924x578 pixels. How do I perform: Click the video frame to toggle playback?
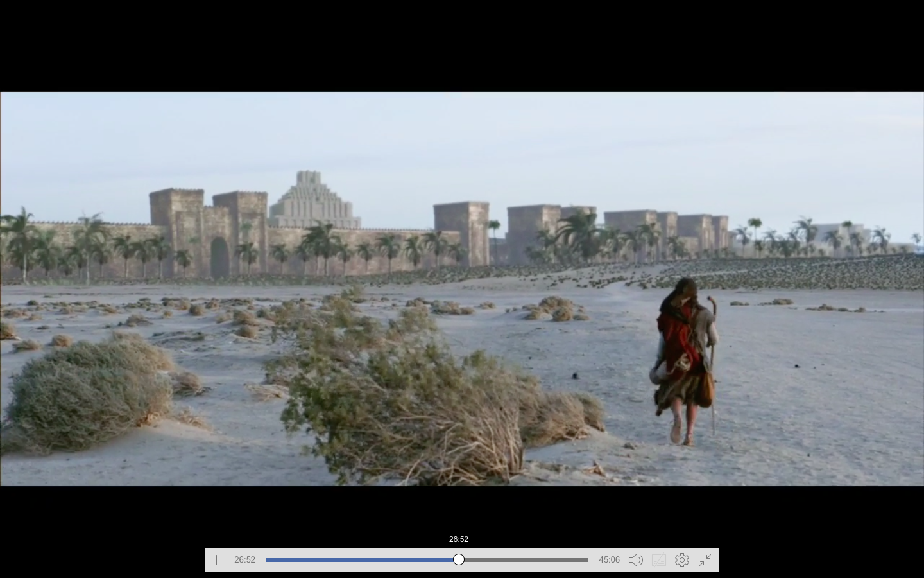[x=462, y=289]
